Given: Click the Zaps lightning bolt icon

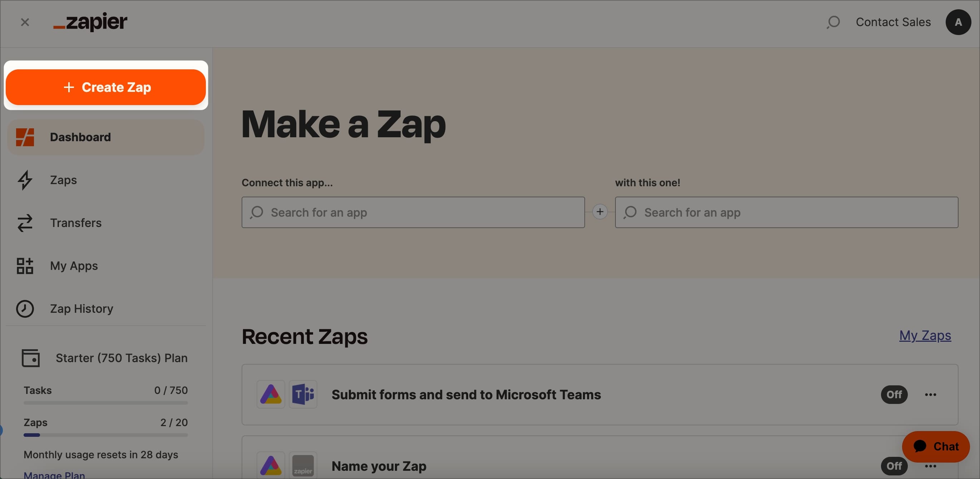Looking at the screenshot, I should tap(24, 179).
